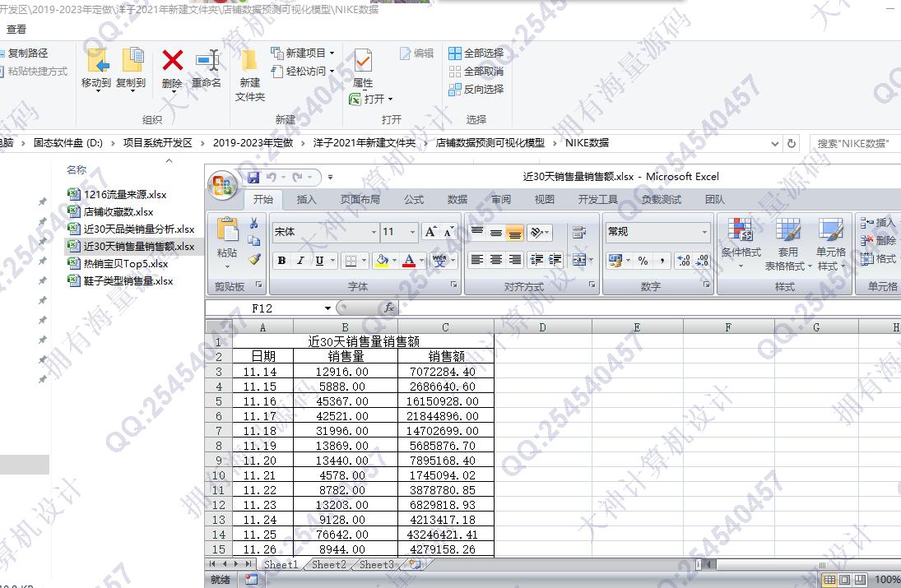Decrease font size with small A icon

pos(448,231)
